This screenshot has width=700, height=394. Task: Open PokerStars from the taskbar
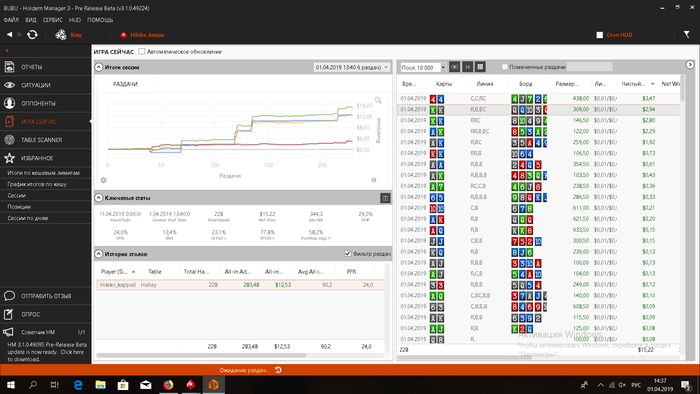(x=191, y=385)
